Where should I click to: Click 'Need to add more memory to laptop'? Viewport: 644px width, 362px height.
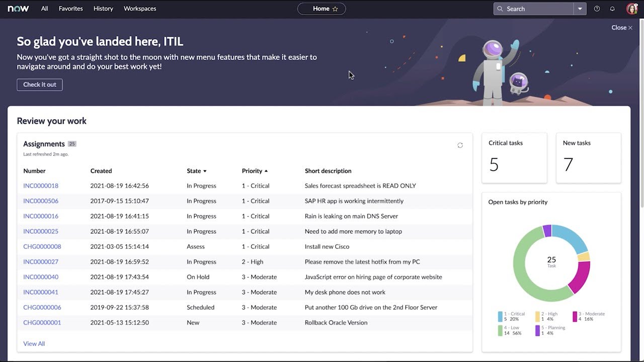coord(353,231)
